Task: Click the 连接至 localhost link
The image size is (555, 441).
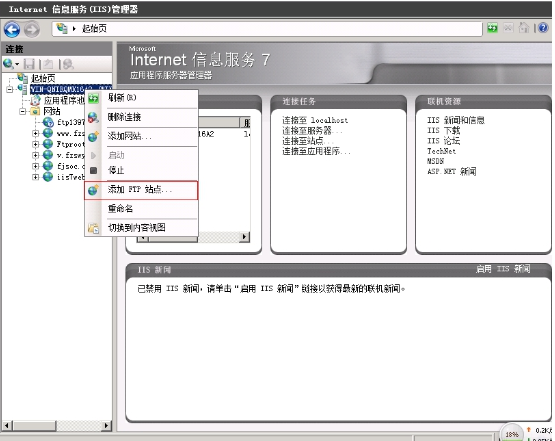Action: pos(315,120)
